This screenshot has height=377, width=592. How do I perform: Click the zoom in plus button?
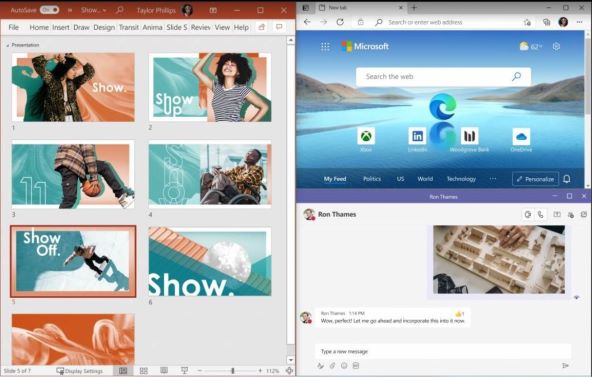(x=260, y=371)
